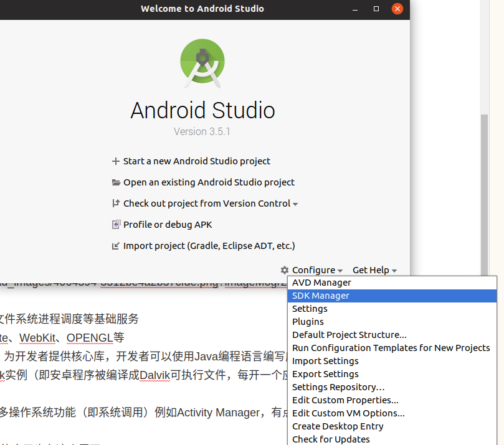Image resolution: width=504 pixels, height=445 pixels.
Task: Open Default Project Structure...
Action: (392, 335)
